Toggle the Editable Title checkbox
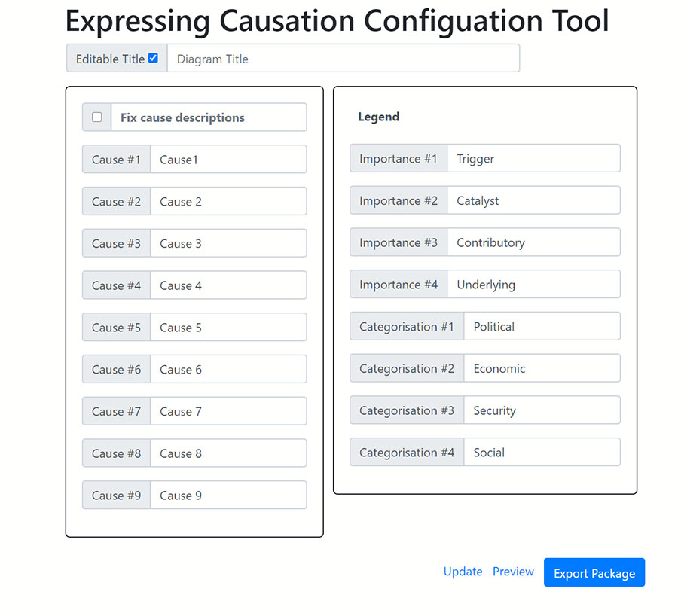Screen dimensions: 678x616 click(x=153, y=58)
